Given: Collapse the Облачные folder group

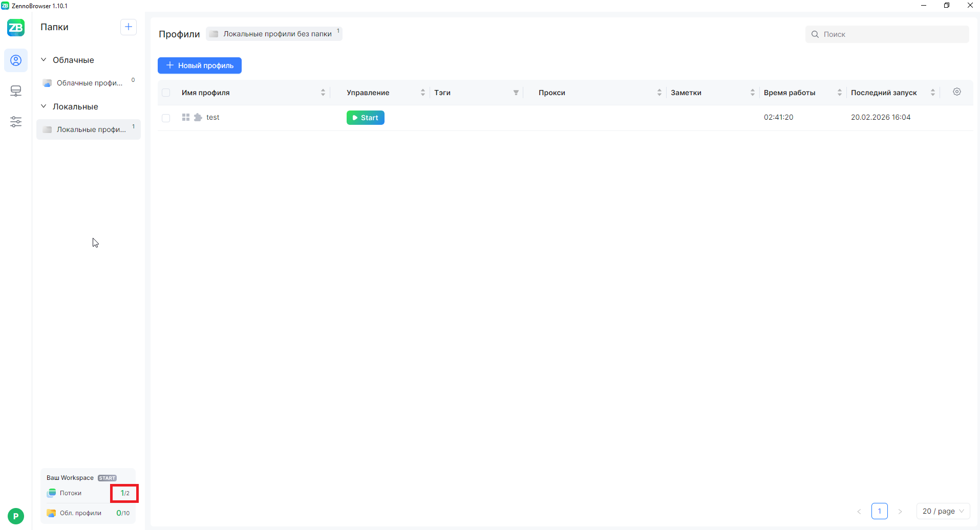Looking at the screenshot, I should 44,60.
